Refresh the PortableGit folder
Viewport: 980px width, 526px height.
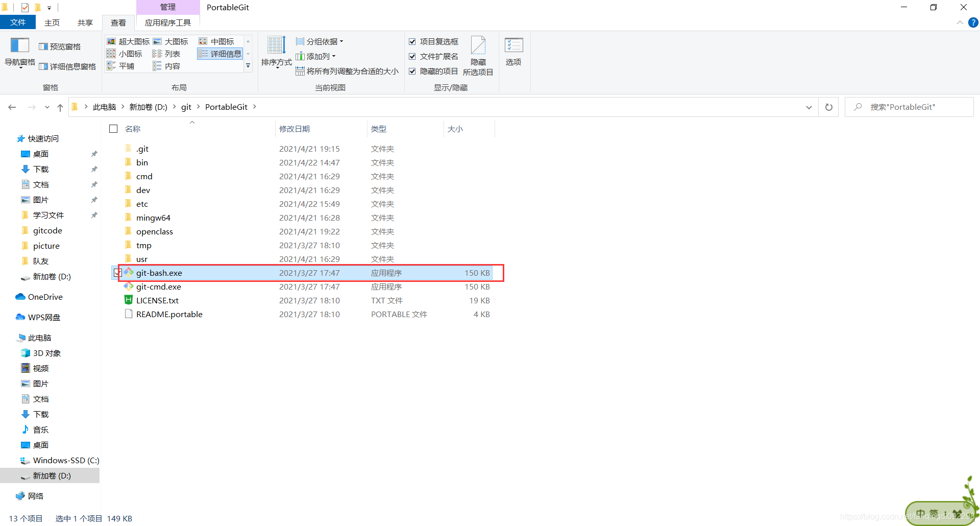pyautogui.click(x=829, y=107)
